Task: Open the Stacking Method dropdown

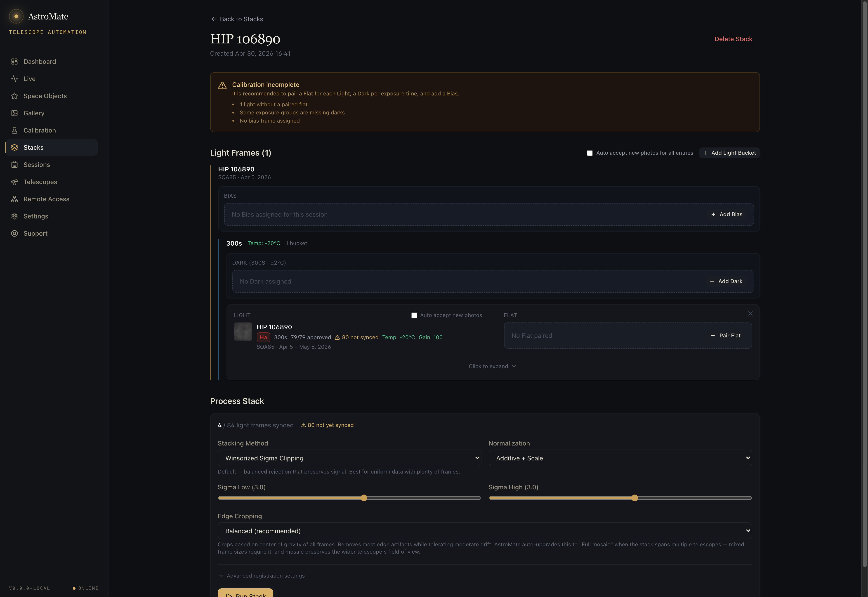Action: pyautogui.click(x=349, y=458)
